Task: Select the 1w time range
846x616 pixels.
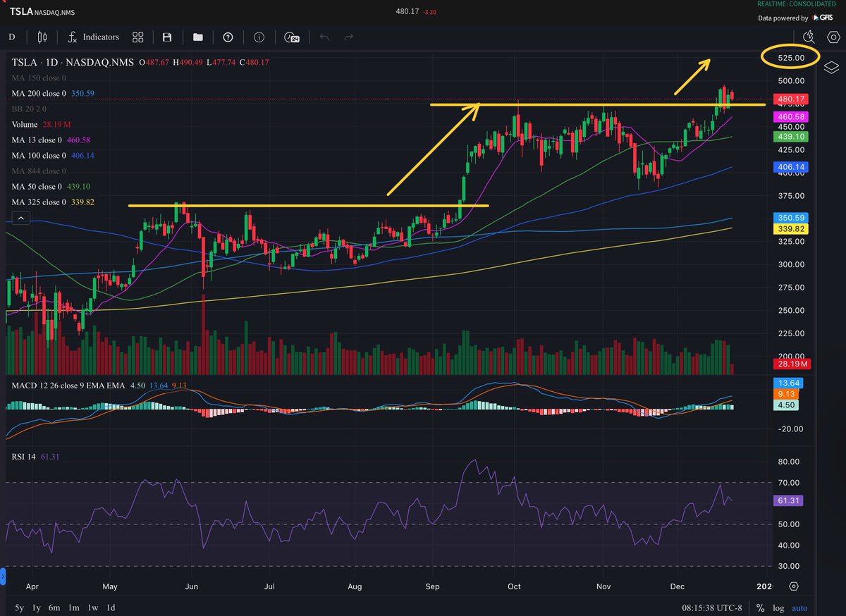Action: (x=92, y=608)
